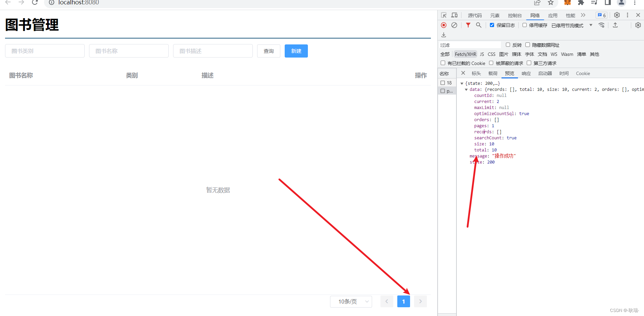Activate DevTools inspect element picker

click(444, 15)
